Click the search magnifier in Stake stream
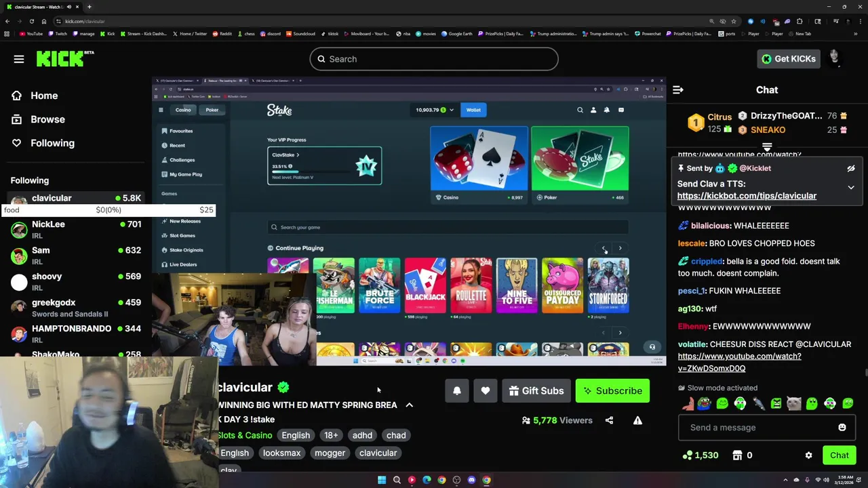 [580, 110]
